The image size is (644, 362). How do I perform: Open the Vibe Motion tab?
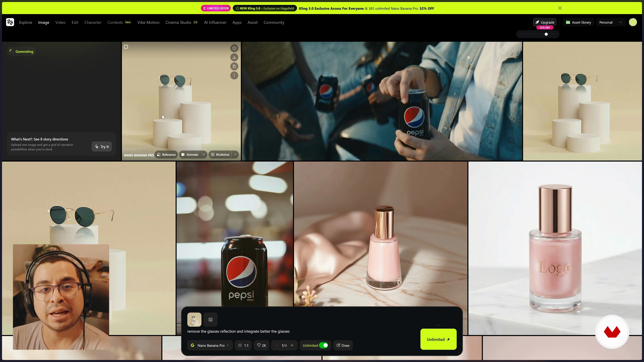coord(148,22)
